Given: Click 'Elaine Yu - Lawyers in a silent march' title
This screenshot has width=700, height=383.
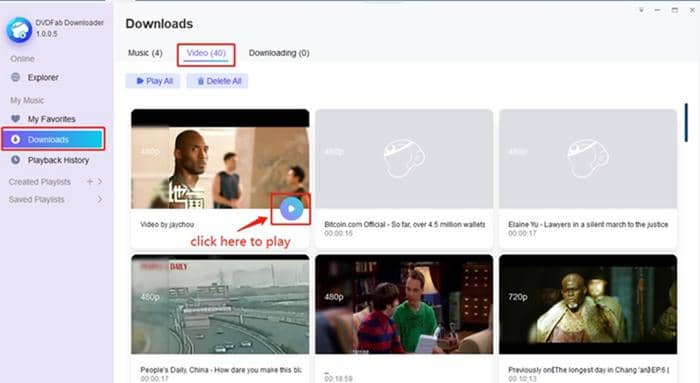Looking at the screenshot, I should (x=588, y=224).
